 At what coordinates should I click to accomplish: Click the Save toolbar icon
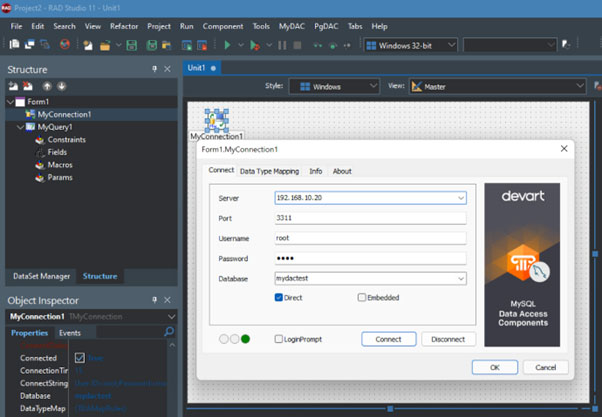click(x=132, y=45)
